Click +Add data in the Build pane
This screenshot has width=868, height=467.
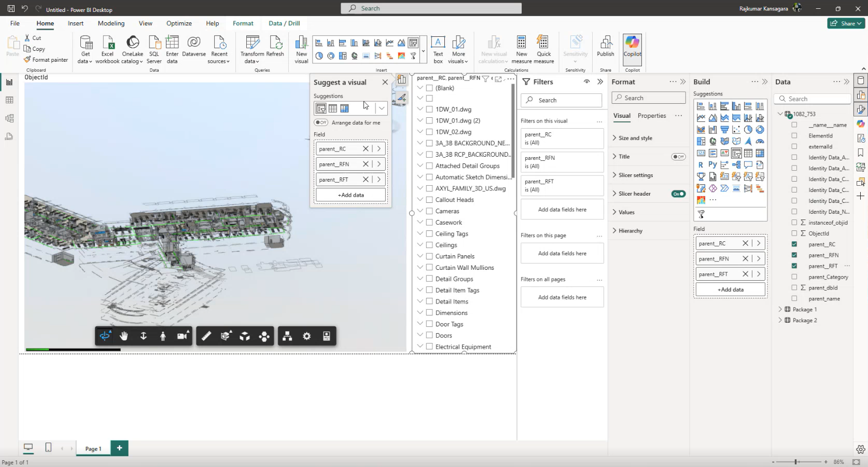click(x=730, y=290)
